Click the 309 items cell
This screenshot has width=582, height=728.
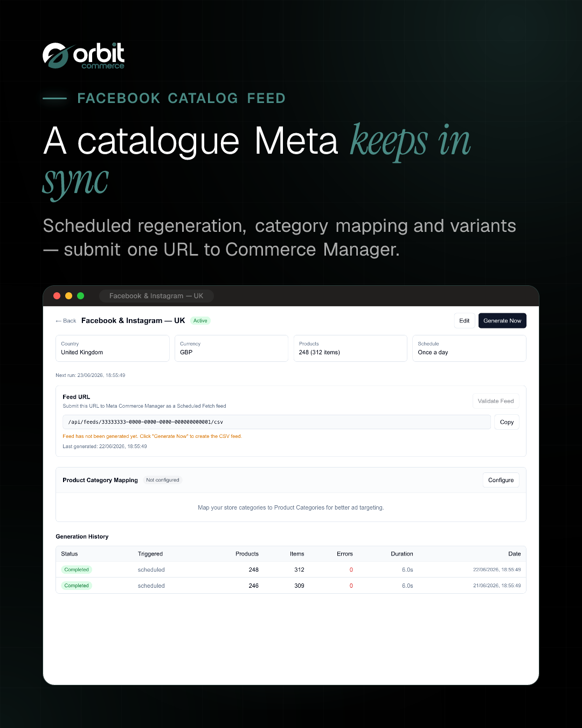pyautogui.click(x=299, y=586)
